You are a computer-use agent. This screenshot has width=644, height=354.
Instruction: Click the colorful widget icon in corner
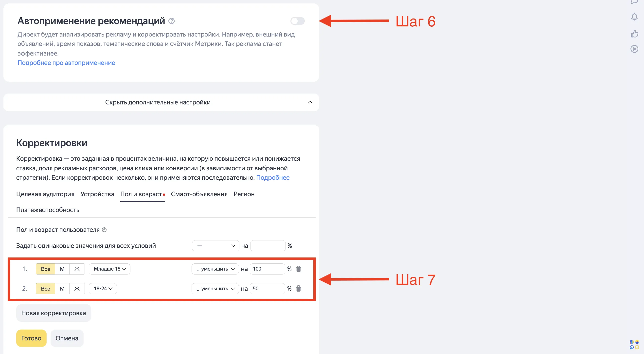pyautogui.click(x=634, y=344)
